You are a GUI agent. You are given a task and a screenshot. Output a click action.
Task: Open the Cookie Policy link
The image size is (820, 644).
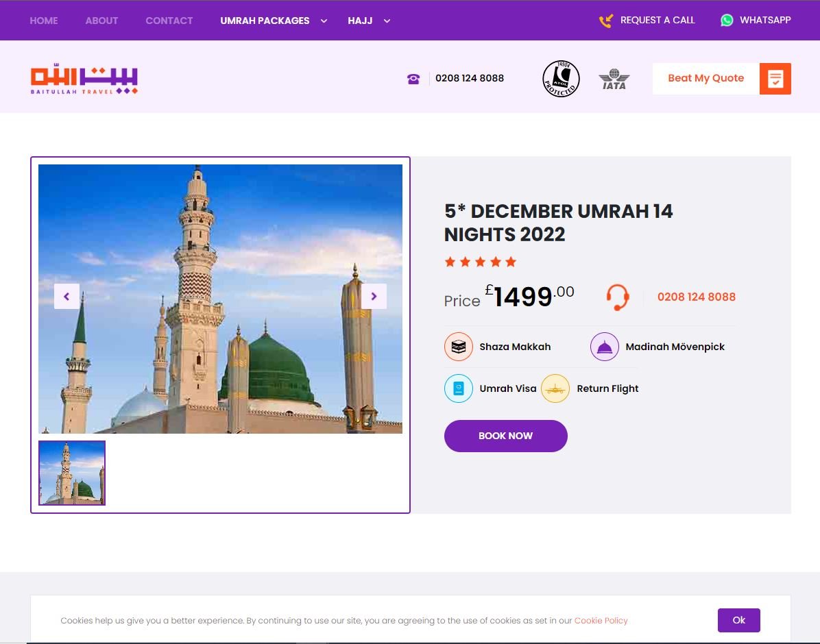coord(601,621)
